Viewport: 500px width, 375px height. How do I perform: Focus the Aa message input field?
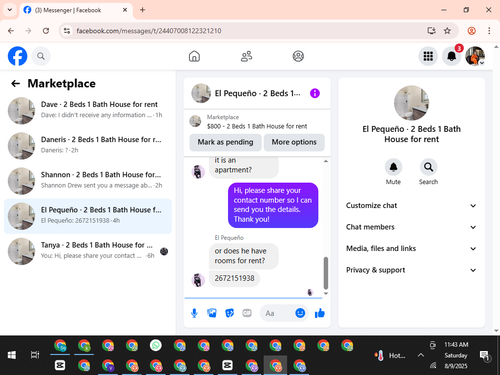coord(278,313)
